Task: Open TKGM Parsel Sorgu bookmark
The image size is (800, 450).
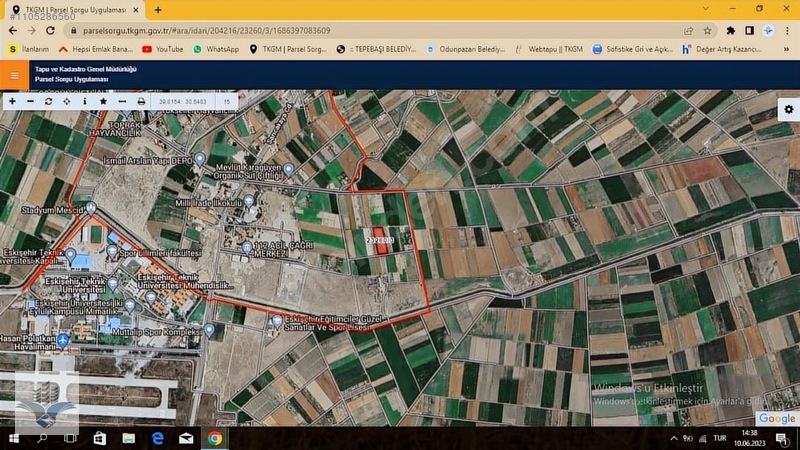Action: click(x=288, y=49)
